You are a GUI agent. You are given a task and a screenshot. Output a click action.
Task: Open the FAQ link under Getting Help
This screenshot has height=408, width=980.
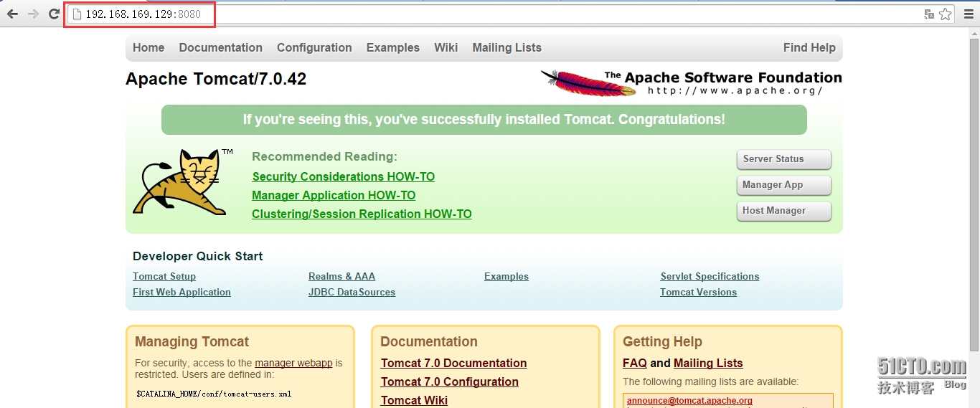634,363
